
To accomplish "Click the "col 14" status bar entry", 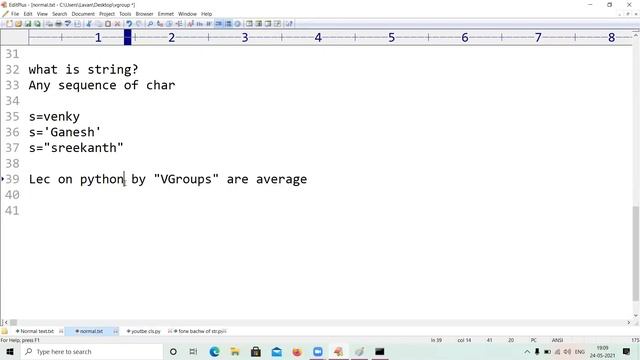I will 464,340.
